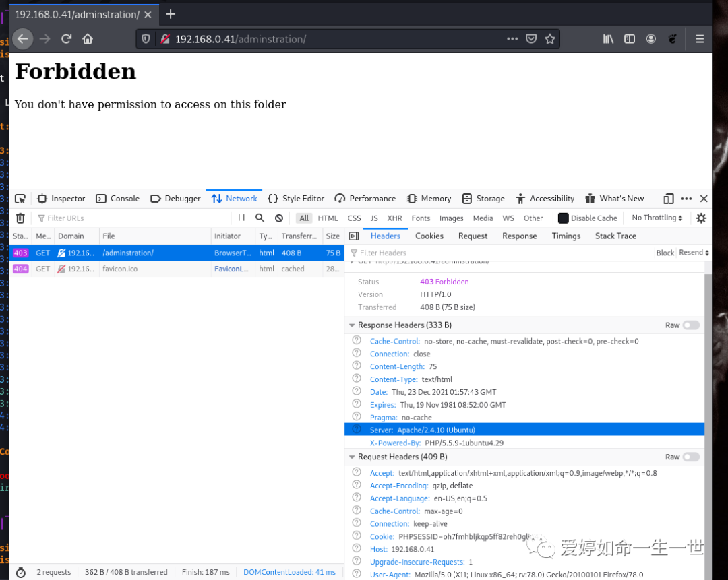This screenshot has height=580, width=728.
Task: Sort requests by Domain column header
Action: [76, 236]
